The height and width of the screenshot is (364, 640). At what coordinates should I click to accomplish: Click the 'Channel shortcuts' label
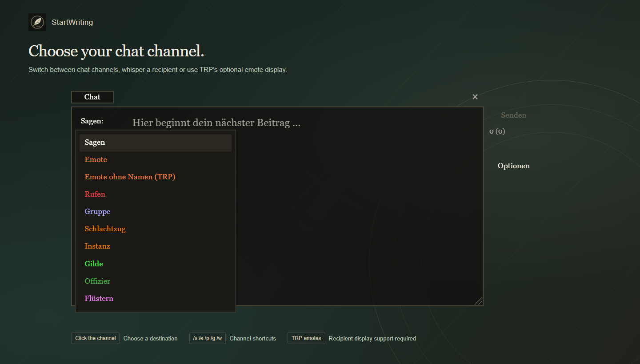click(x=253, y=339)
